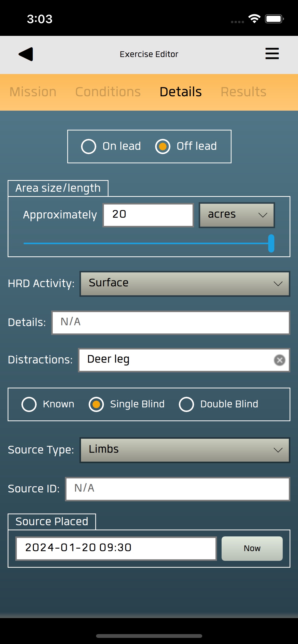Go to the Results tab
298x644 pixels.
tap(243, 92)
